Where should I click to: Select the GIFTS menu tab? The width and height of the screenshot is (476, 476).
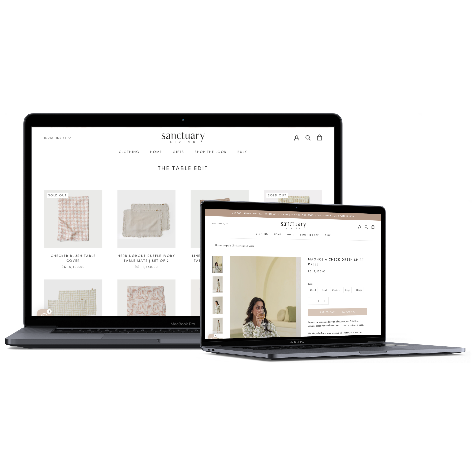(x=178, y=152)
